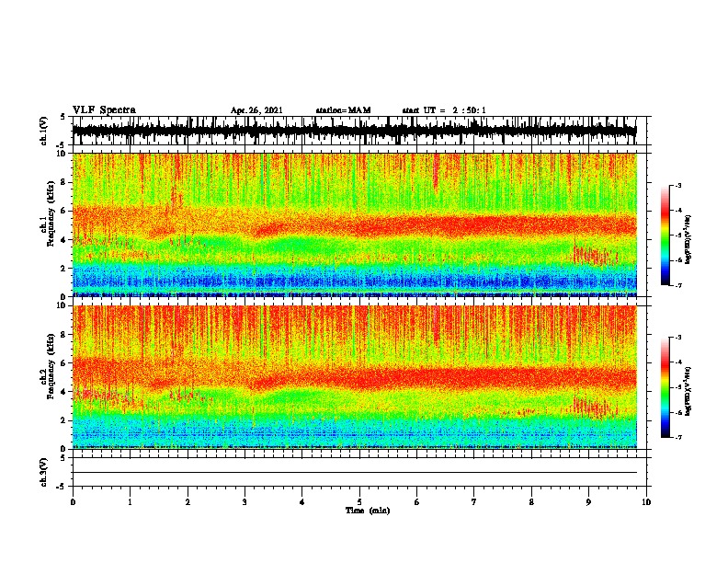Click the ch.2 spectrogram color scale bar

click(665, 387)
